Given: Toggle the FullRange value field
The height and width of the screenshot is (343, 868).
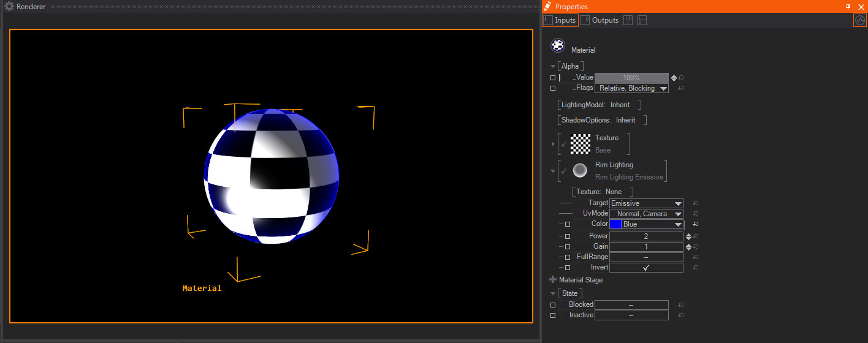Looking at the screenshot, I should [645, 257].
